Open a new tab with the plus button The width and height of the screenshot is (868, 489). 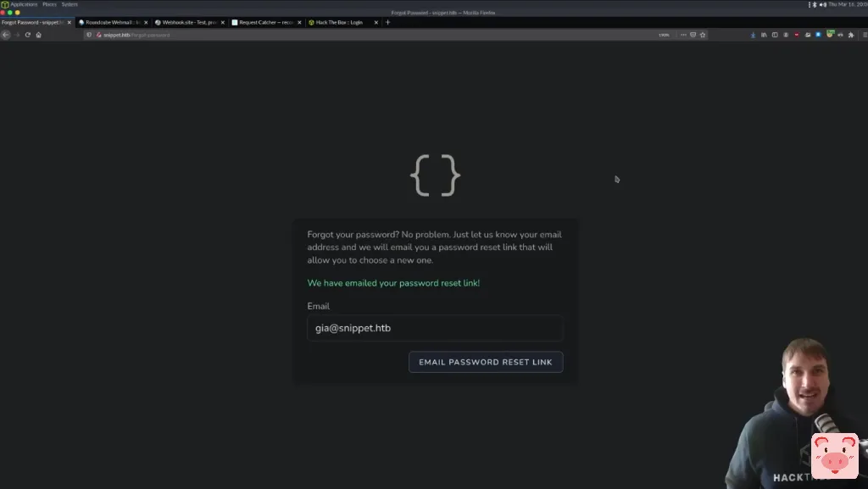click(387, 23)
